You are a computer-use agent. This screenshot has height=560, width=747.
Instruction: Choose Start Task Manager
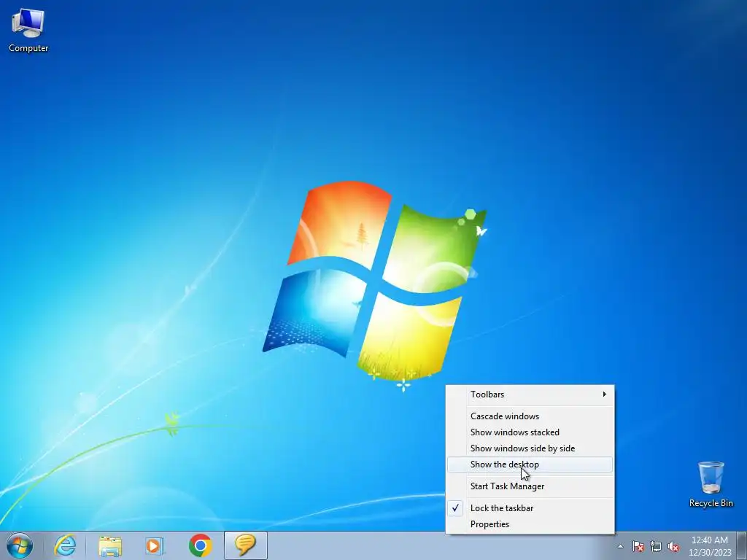(530, 486)
